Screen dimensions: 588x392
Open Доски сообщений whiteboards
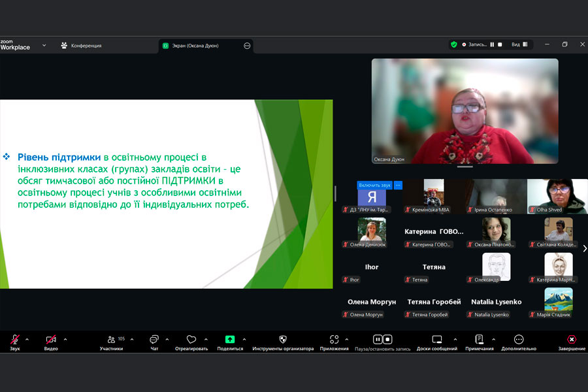(x=437, y=340)
